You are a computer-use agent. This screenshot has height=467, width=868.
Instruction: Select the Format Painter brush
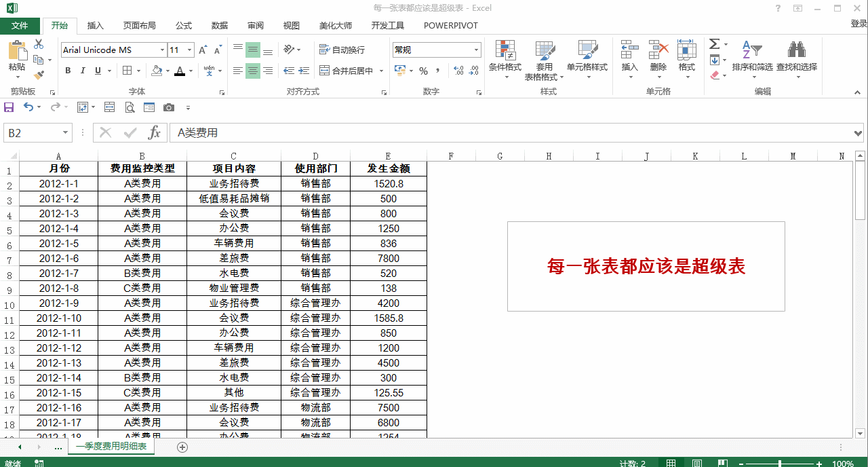39,75
